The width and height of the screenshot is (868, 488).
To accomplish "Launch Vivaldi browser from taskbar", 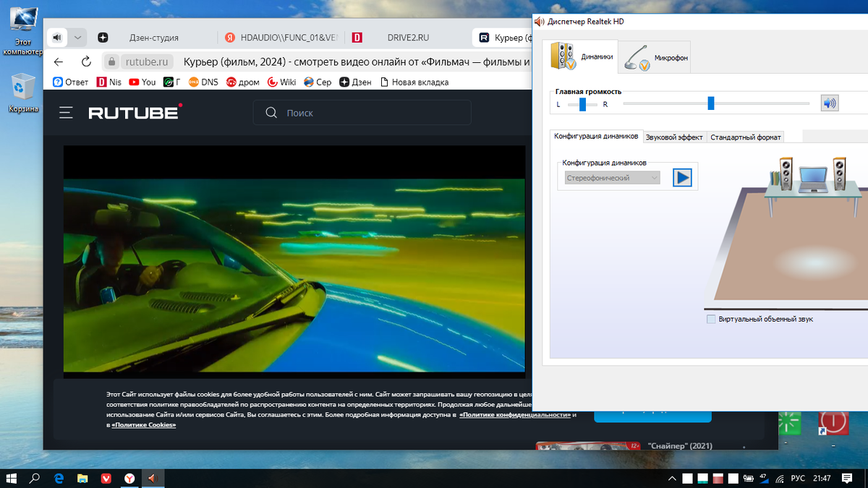I will click(x=106, y=478).
